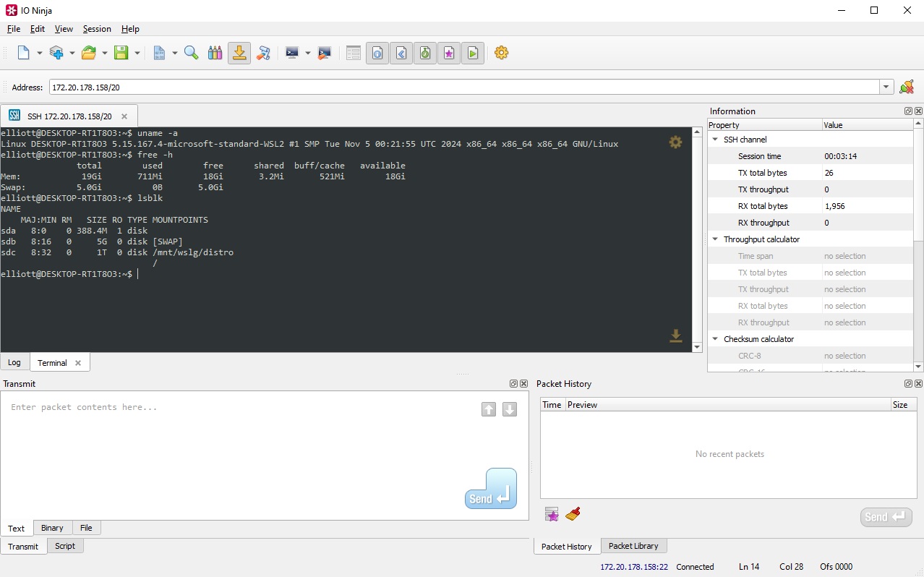The width and height of the screenshot is (924, 577).
Task: Open the binary document dropdown arrow
Action: tap(174, 53)
